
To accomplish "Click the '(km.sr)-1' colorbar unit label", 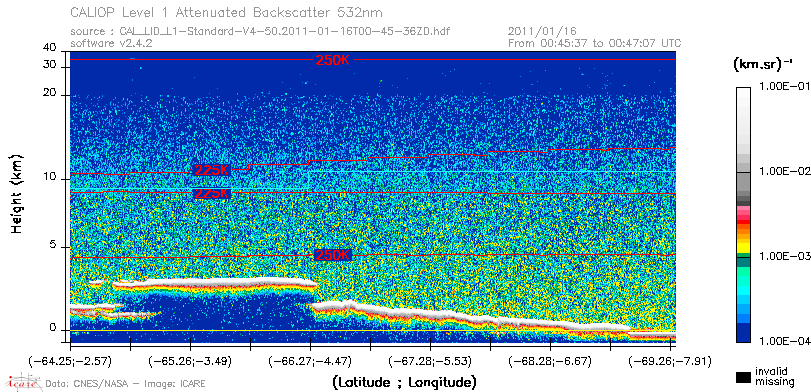I will 763,65.
